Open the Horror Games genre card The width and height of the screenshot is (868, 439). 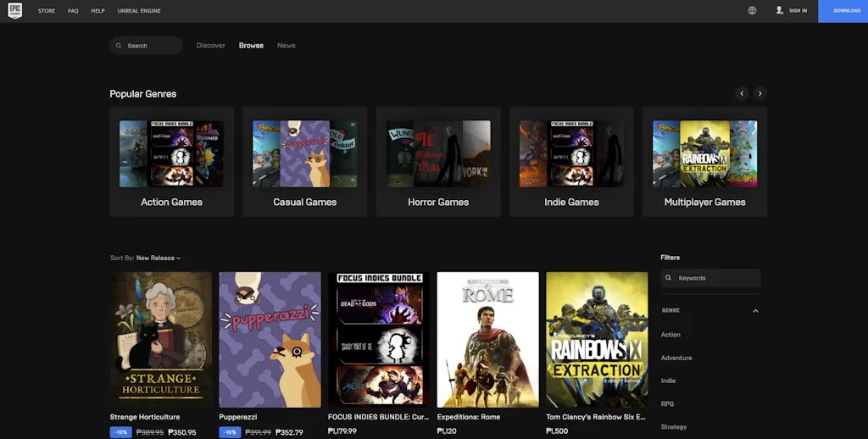point(438,162)
